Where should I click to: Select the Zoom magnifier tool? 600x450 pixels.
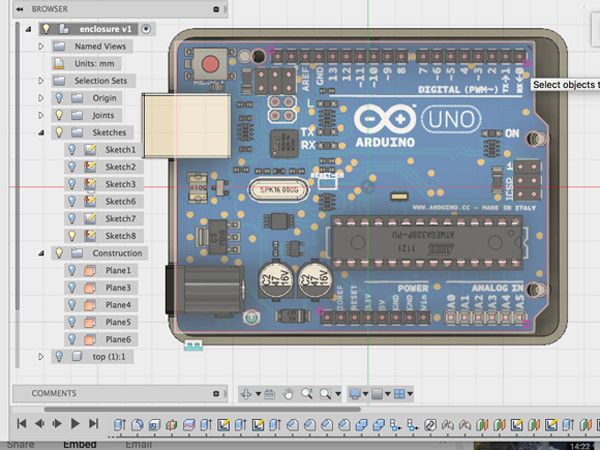point(307,393)
